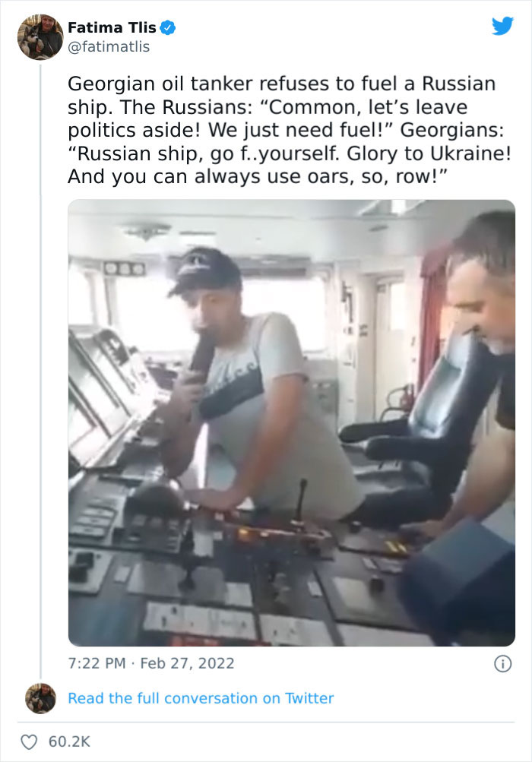Open the tweet info icon

pos(503,664)
